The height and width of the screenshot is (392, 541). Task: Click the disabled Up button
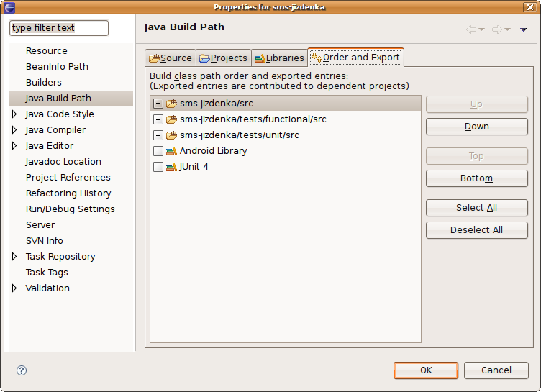pos(477,104)
